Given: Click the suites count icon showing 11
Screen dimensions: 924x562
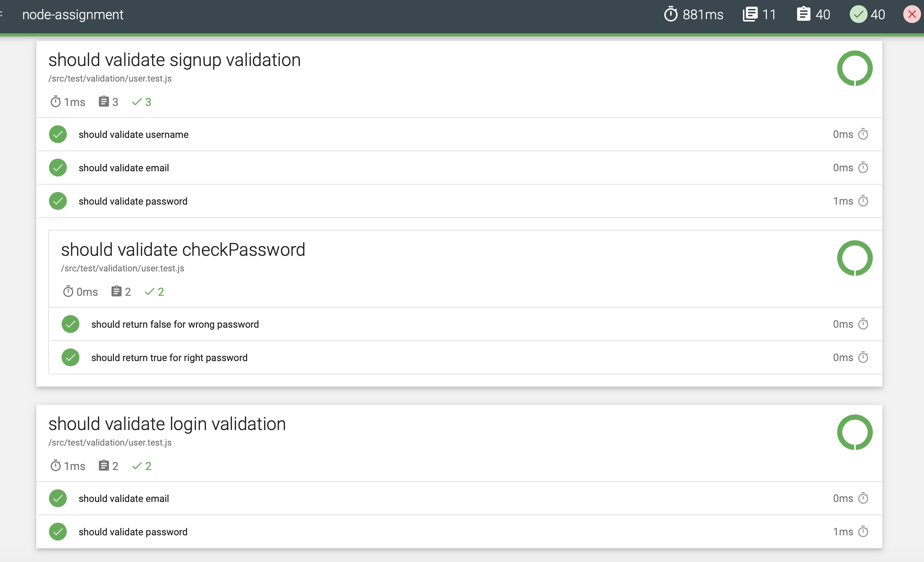Looking at the screenshot, I should pyautogui.click(x=750, y=14).
